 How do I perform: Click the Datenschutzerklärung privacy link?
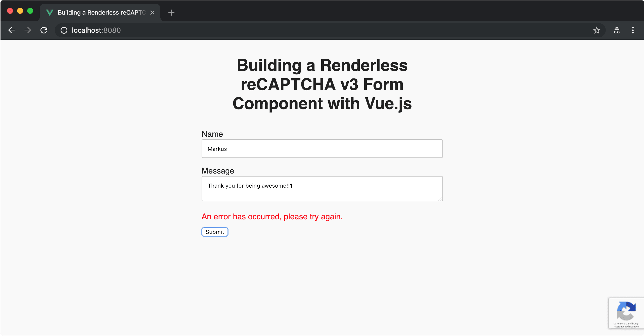pos(625,324)
